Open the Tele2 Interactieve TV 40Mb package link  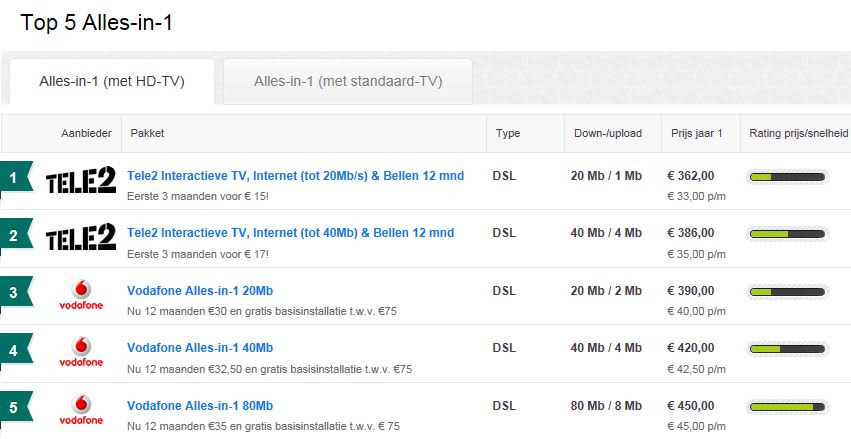tap(290, 233)
